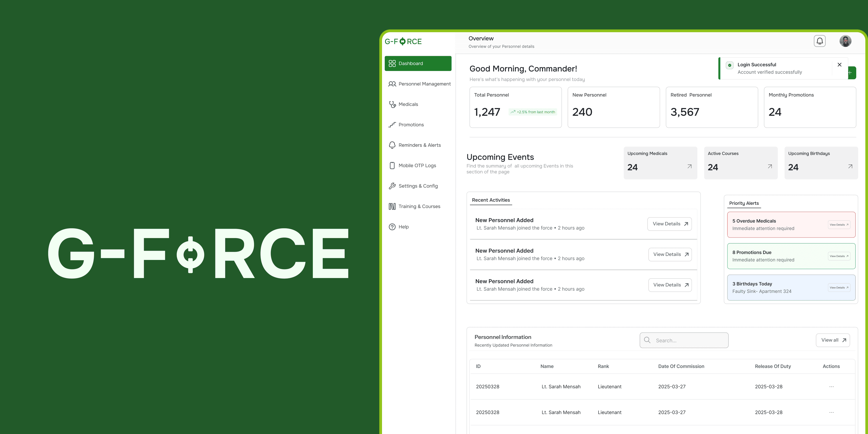The width and height of the screenshot is (868, 434).
Task: Click the Monthly Promotions card
Action: [810, 107]
